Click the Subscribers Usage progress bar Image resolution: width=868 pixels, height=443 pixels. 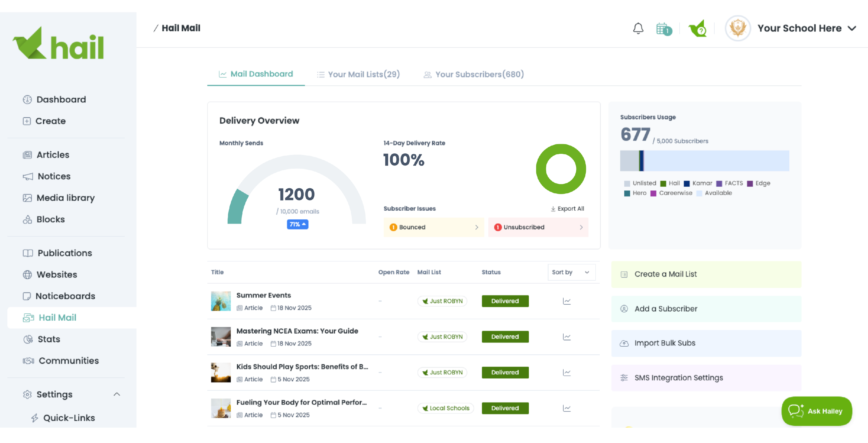tap(704, 161)
